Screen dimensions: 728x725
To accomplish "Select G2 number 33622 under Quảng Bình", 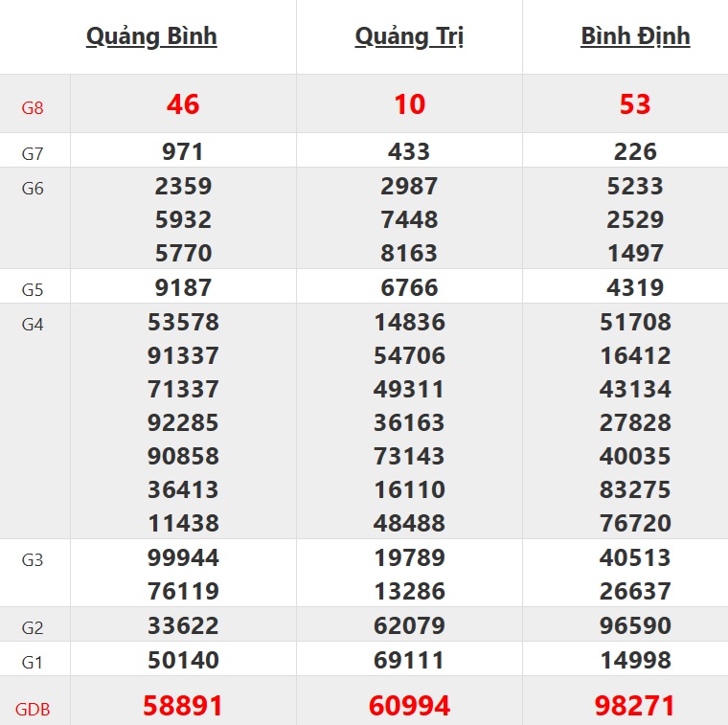I will coord(183,625).
